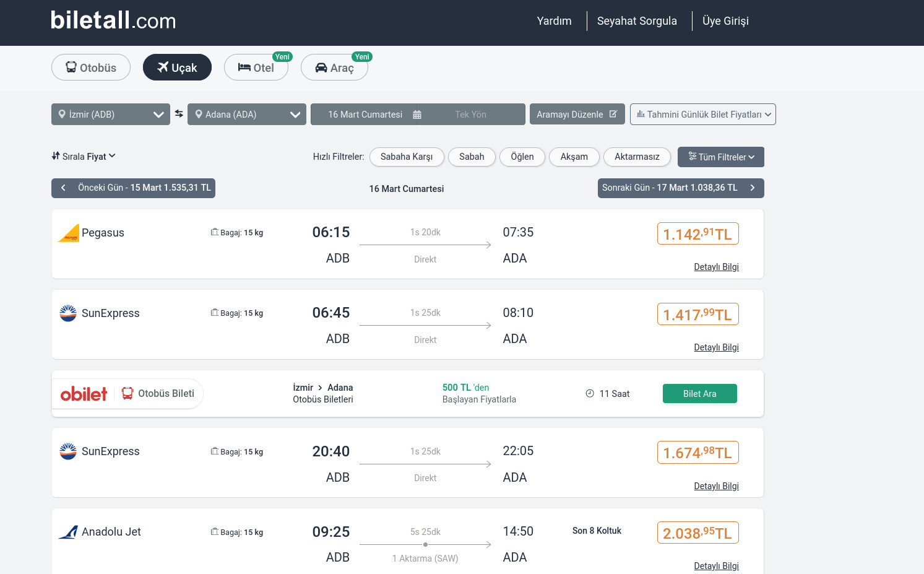Image resolution: width=924 pixels, height=574 pixels.
Task: Open Detaylı Bilgi for Anadolu Jet flight
Action: coord(717,566)
